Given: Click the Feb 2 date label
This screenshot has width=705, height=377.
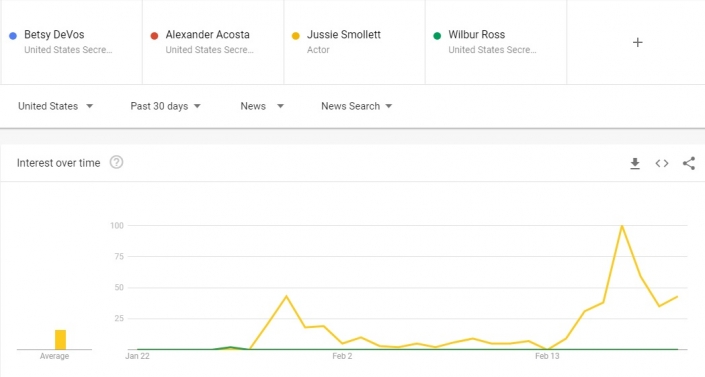Looking at the screenshot, I should [342, 356].
